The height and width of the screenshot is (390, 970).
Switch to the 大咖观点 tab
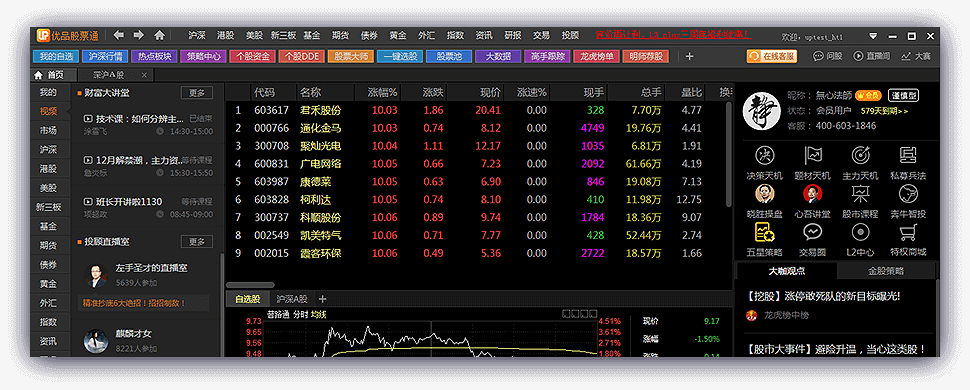pos(786,271)
